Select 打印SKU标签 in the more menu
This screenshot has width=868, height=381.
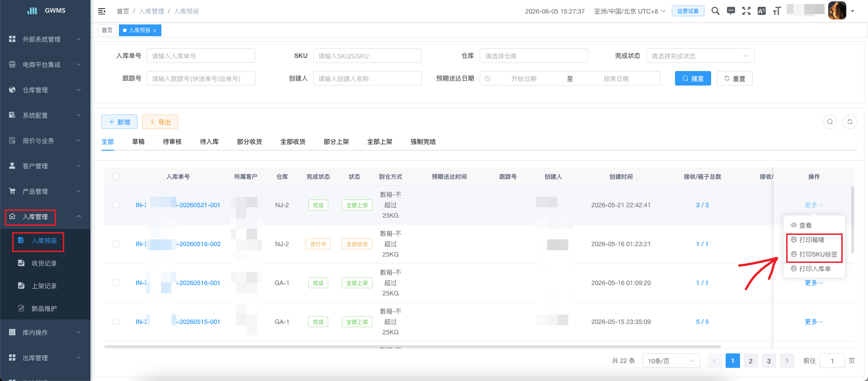(814, 254)
